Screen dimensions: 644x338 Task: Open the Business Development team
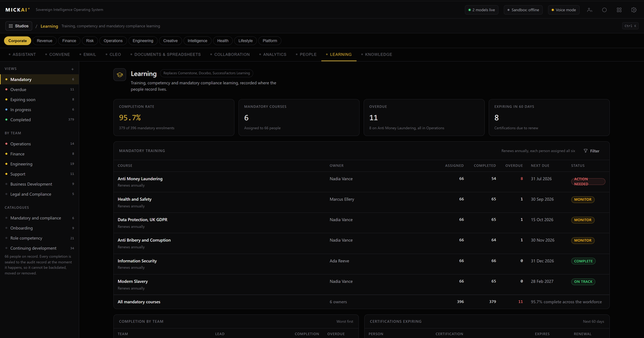click(x=39, y=184)
